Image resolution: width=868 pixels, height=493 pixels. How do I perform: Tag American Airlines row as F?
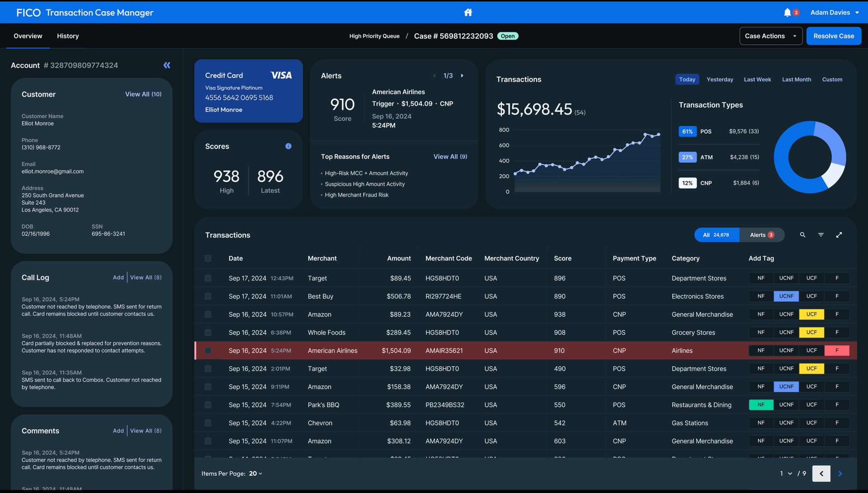click(x=837, y=351)
